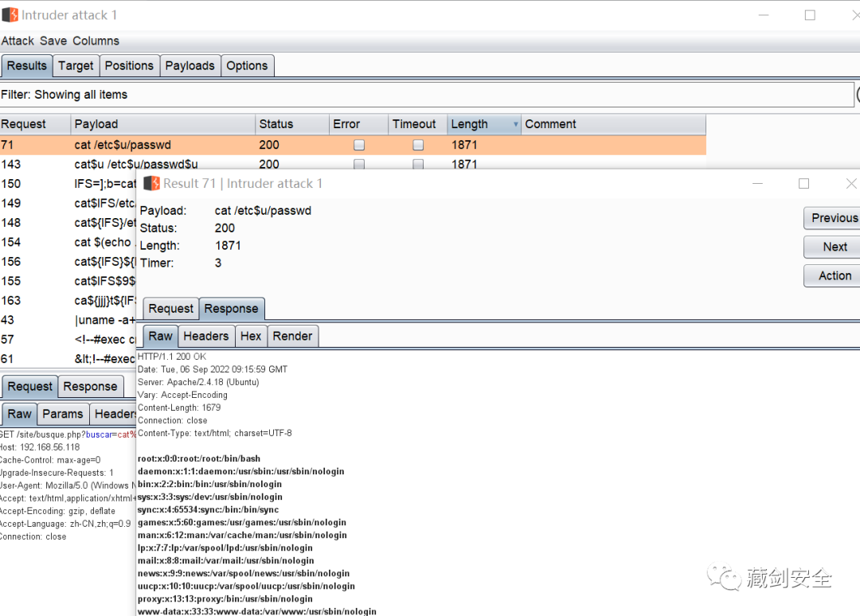Screen dimensions: 860x616
Task: Click the GET /site/busque.php request line
Action: point(68,435)
